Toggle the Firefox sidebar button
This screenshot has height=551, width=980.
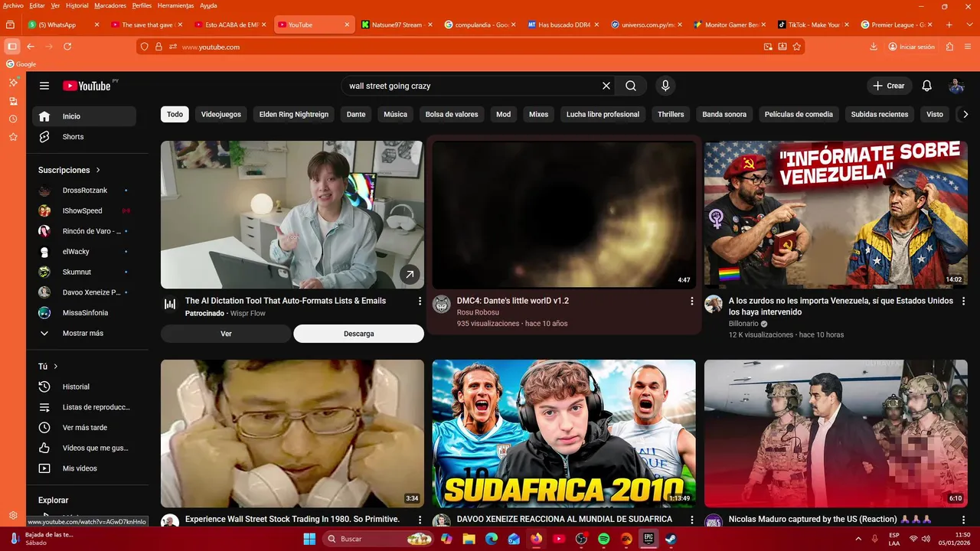[12, 47]
